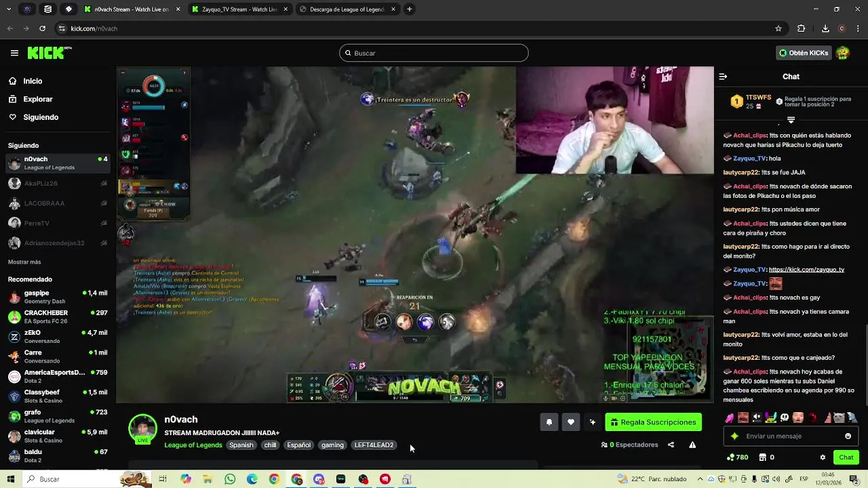Open grafo recommended channel

point(58,415)
